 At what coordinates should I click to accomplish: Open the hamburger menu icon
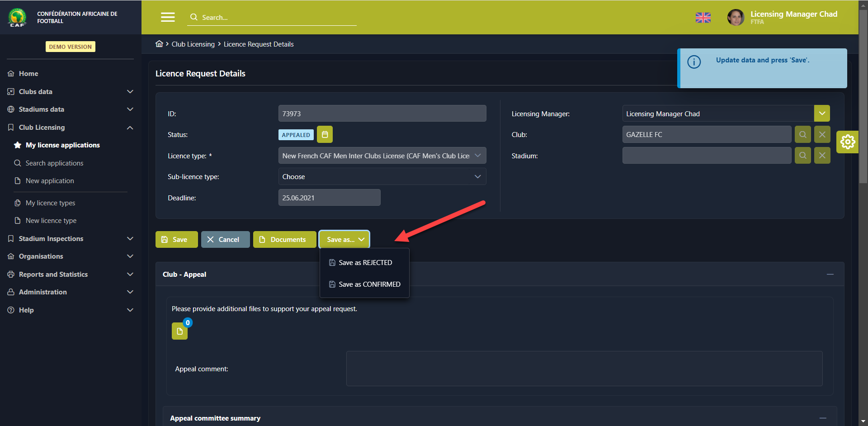tap(168, 17)
